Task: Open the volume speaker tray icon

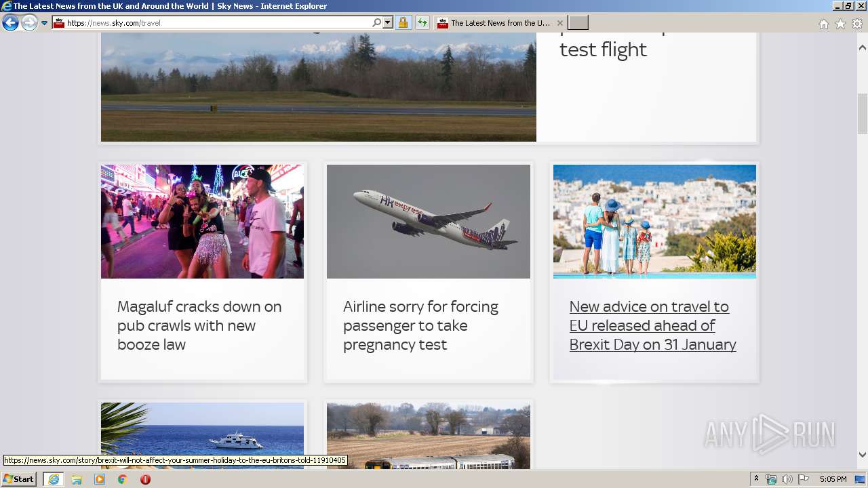Action: [x=787, y=479]
